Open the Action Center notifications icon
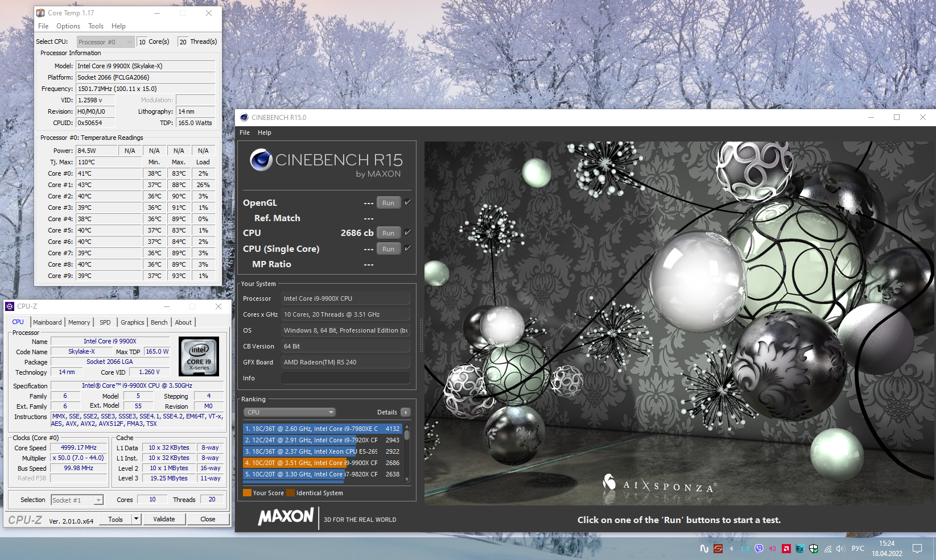 point(917,549)
